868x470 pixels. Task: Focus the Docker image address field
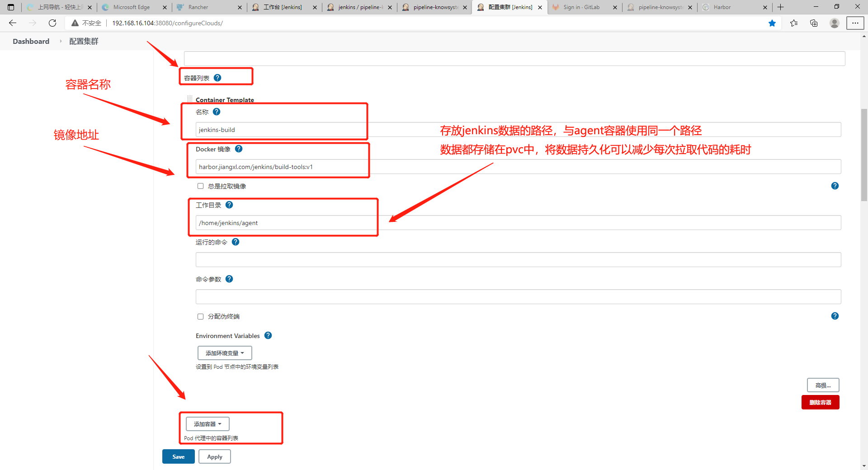point(518,167)
